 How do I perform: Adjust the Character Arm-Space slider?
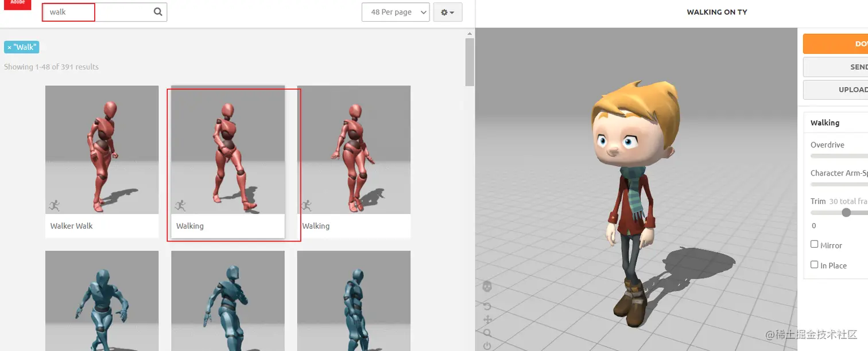(x=839, y=184)
